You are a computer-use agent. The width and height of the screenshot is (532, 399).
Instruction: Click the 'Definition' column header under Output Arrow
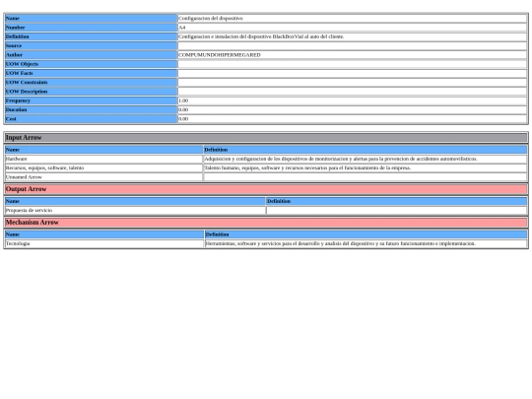click(397, 201)
